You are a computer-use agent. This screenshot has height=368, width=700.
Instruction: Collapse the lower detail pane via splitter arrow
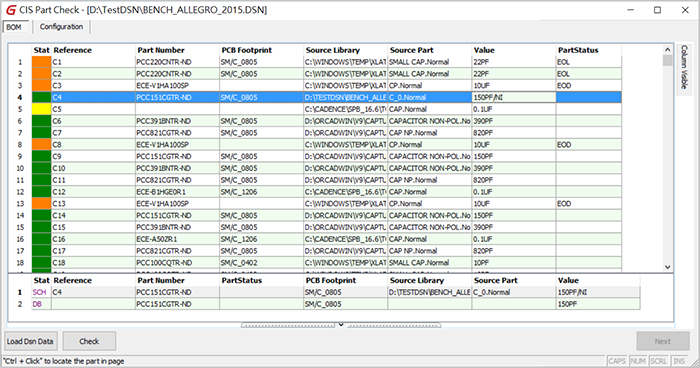341,325
